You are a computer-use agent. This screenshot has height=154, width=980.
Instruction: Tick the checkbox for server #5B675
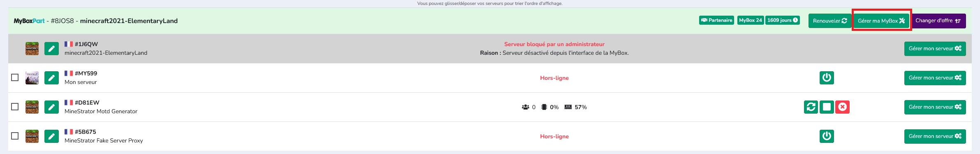click(x=15, y=136)
